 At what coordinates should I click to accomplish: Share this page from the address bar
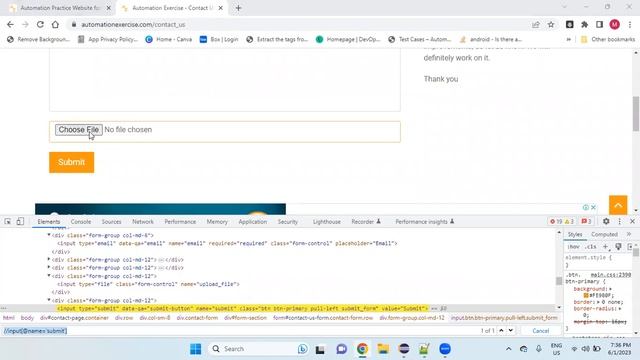tap(536, 24)
